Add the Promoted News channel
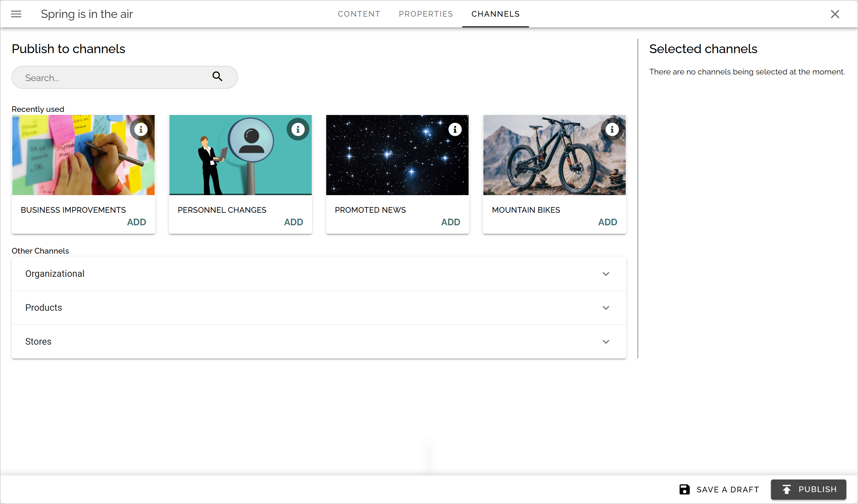This screenshot has height=504, width=858. (450, 222)
